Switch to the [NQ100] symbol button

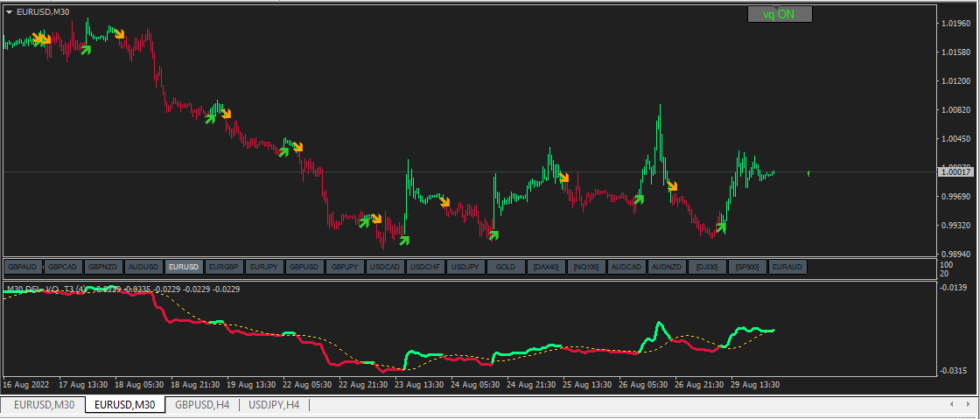586,268
